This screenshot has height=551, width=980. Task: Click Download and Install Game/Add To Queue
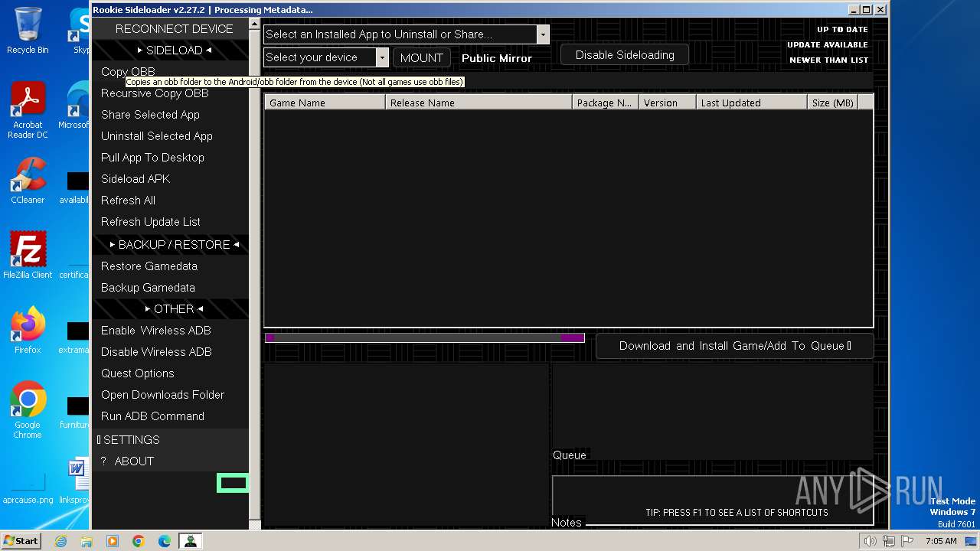coord(735,346)
